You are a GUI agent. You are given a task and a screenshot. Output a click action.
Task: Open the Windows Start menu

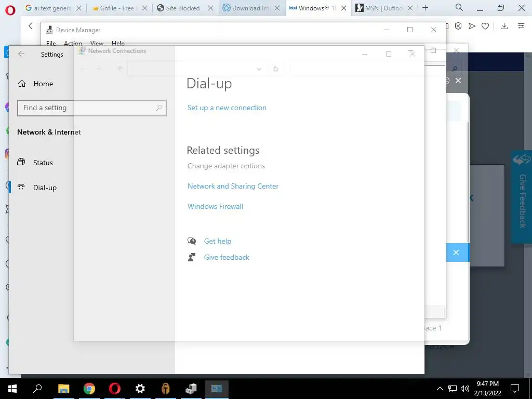pos(12,389)
